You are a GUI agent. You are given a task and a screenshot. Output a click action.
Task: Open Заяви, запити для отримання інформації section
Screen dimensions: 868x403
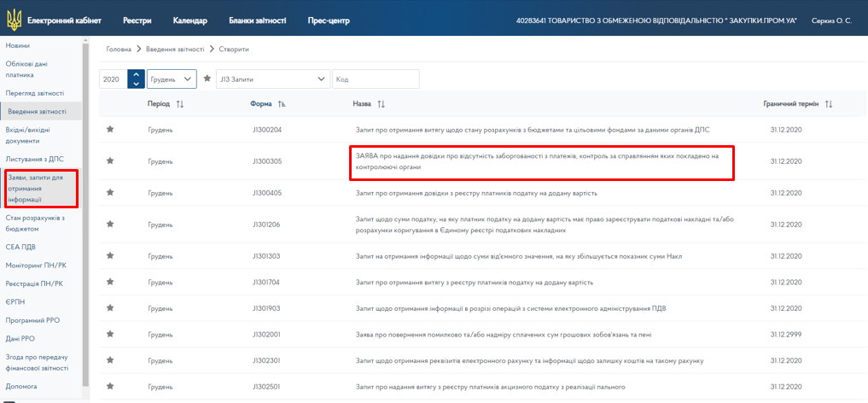pyautogui.click(x=39, y=188)
